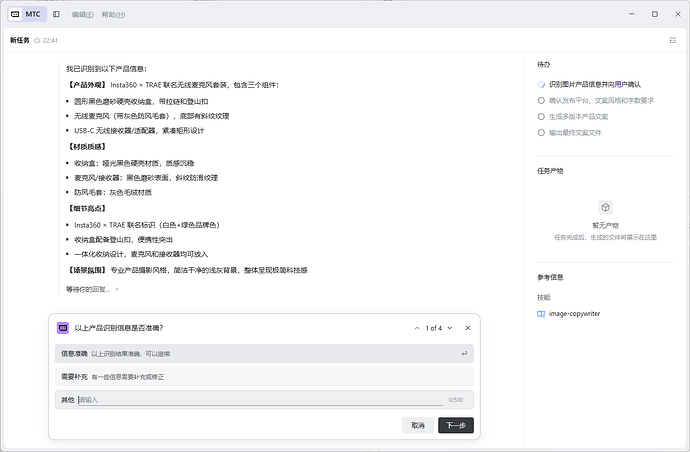The width and height of the screenshot is (690, 452).
Task: Minimize the MTC window
Action: [x=632, y=14]
